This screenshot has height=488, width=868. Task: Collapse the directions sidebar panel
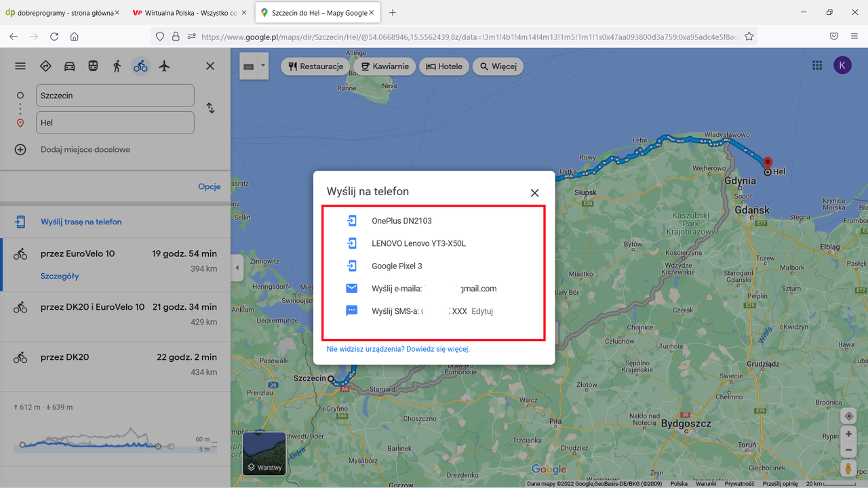point(237,268)
